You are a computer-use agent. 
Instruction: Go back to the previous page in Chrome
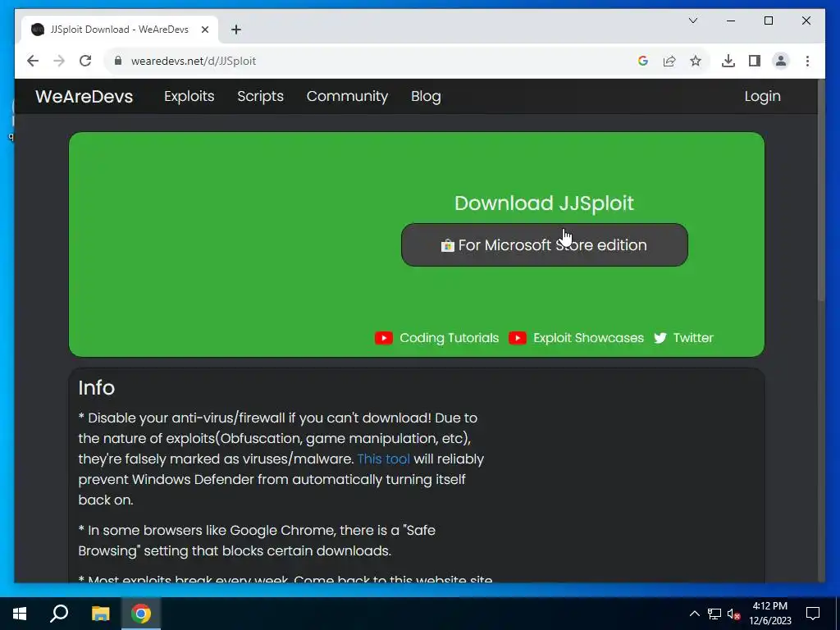pyautogui.click(x=33, y=61)
